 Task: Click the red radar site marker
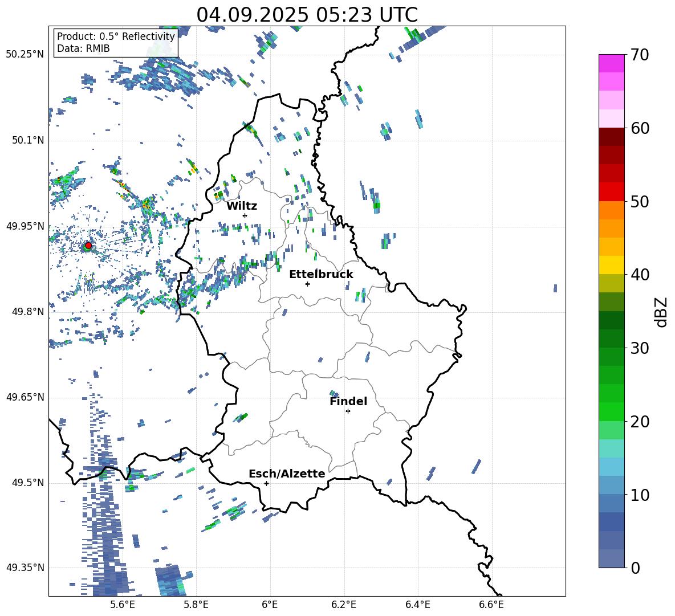coord(88,245)
